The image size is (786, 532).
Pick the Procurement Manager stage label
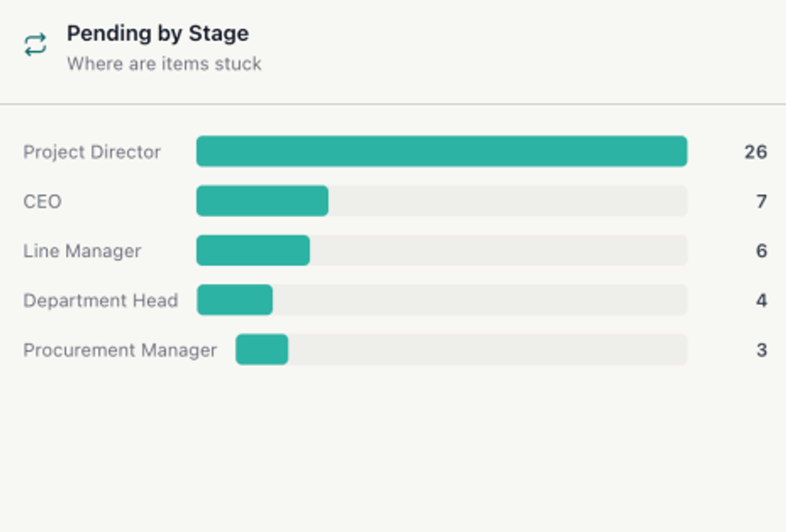[120, 350]
